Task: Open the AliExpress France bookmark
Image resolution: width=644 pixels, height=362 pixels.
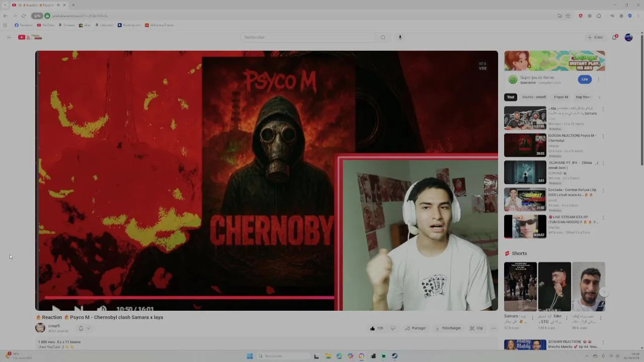Action: (x=159, y=25)
